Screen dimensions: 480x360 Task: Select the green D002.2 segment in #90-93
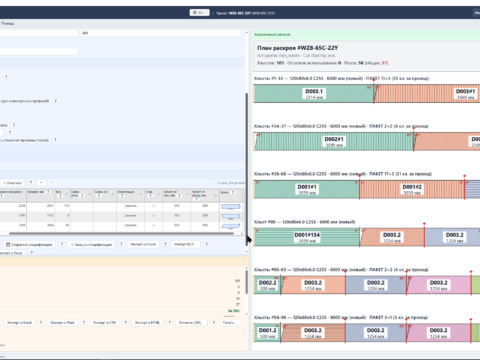pyautogui.click(x=267, y=285)
